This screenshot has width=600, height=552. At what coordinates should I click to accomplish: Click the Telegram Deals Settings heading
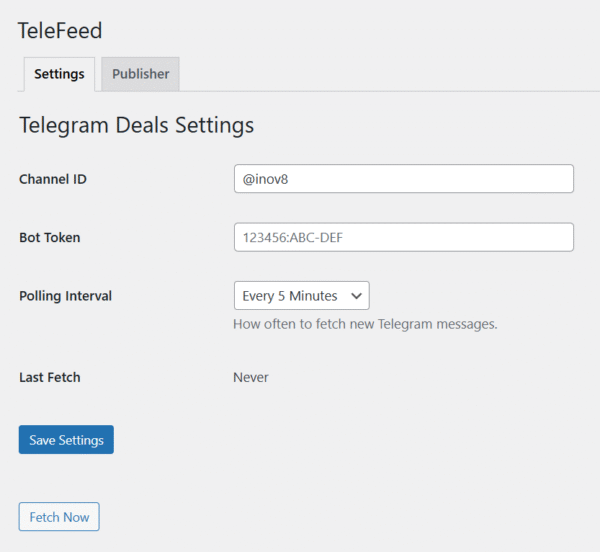click(x=137, y=125)
